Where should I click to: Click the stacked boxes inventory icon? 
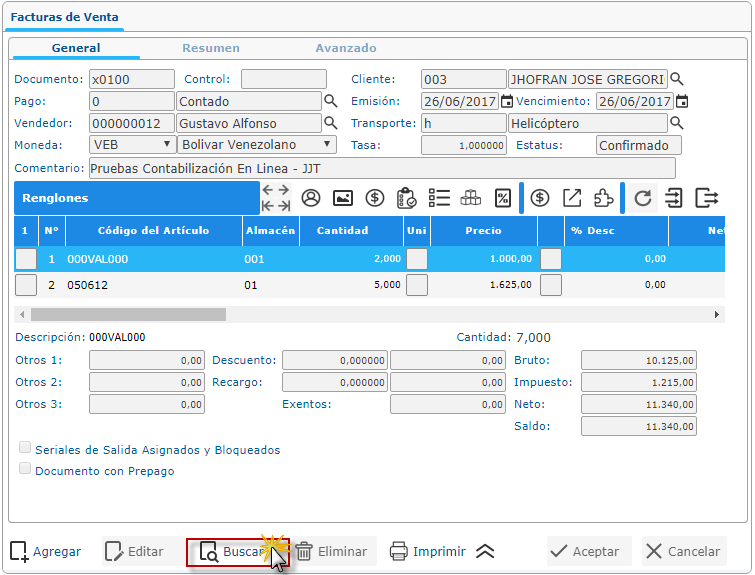[471, 198]
